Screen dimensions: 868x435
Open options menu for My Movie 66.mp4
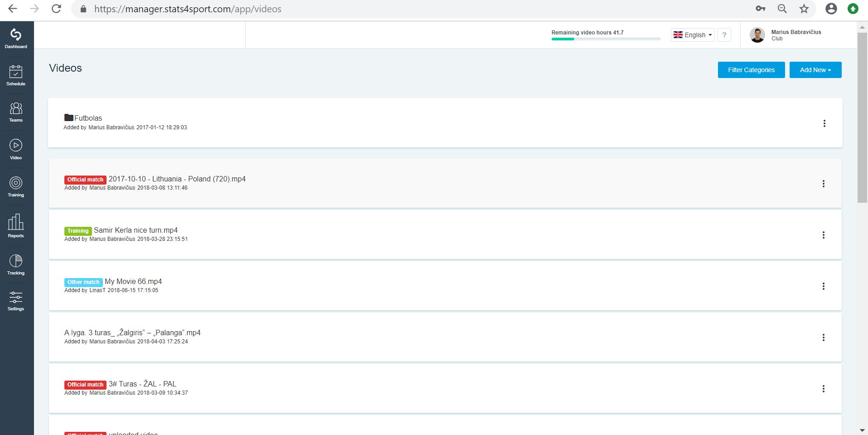(x=823, y=286)
